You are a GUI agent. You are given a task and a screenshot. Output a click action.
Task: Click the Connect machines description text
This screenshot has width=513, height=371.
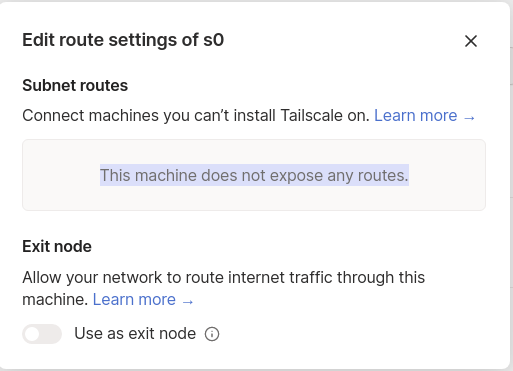tap(196, 116)
